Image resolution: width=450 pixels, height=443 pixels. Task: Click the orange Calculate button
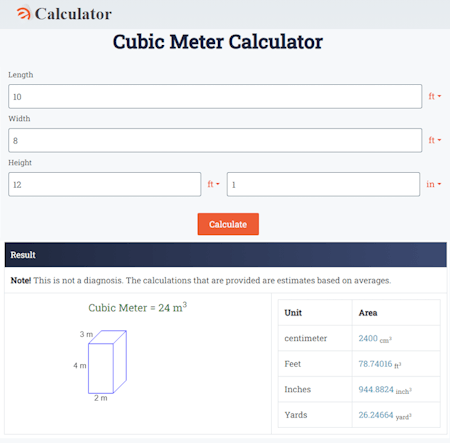(x=228, y=224)
